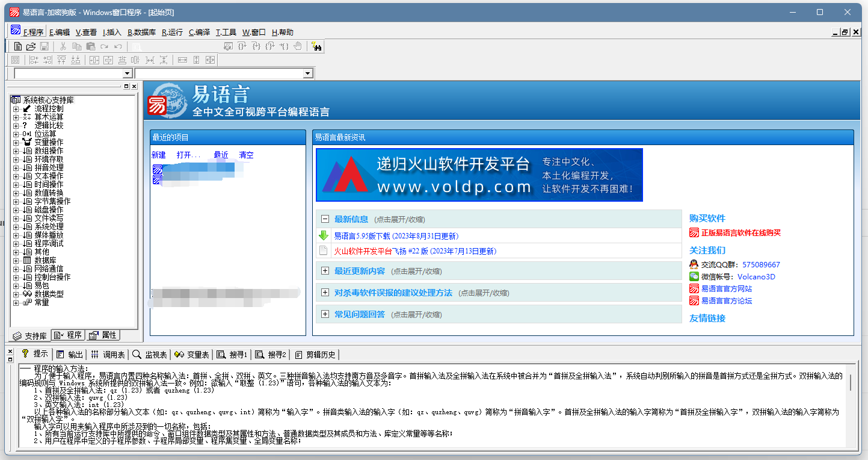Click the same-height vertical arrows icon
868x460 pixels.
[x=196, y=60]
